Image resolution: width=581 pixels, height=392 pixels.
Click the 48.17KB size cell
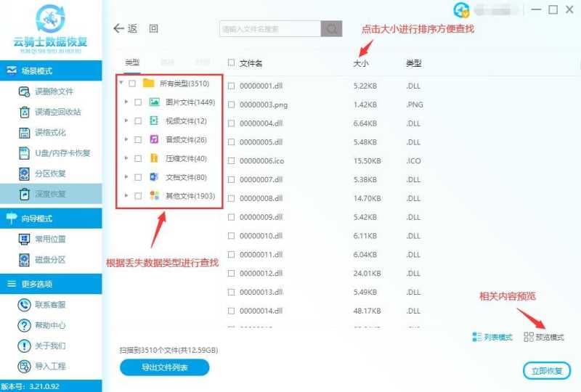367,311
